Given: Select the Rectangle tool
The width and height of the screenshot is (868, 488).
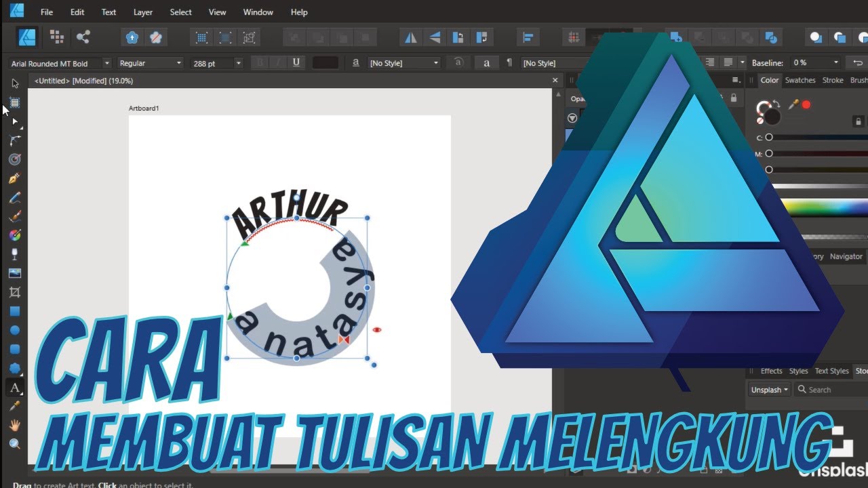Looking at the screenshot, I should 15,311.
